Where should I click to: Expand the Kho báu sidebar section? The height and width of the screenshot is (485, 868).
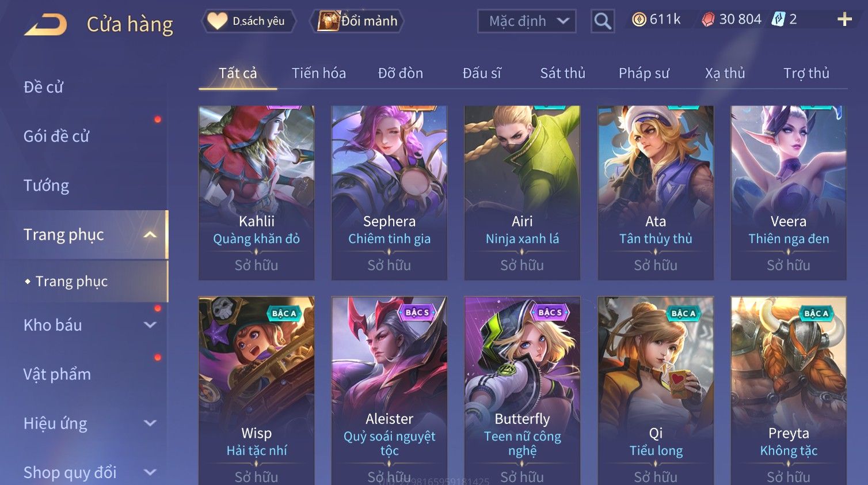150,325
